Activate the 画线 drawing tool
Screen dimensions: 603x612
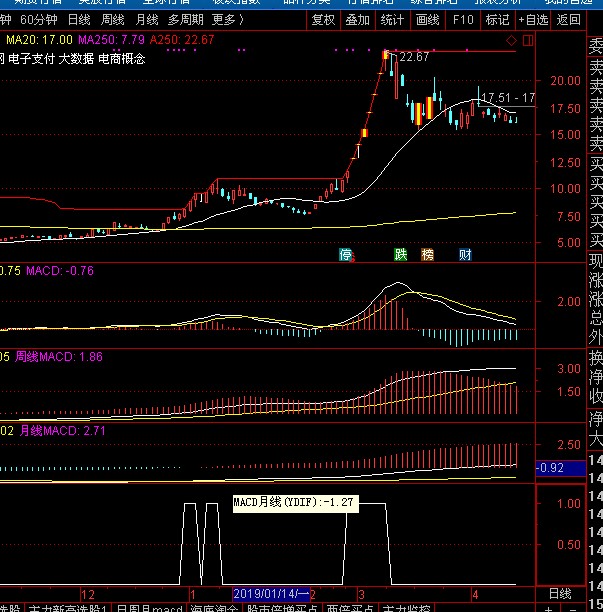(x=428, y=19)
